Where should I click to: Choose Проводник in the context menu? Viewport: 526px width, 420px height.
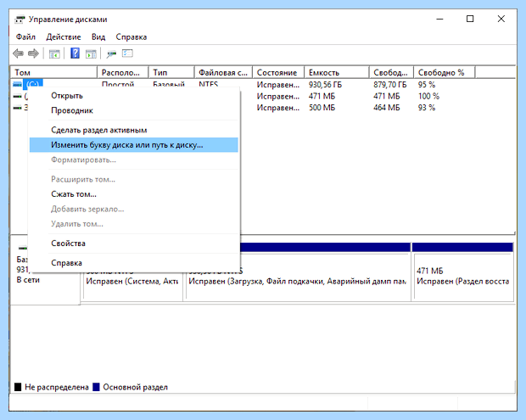point(134,110)
